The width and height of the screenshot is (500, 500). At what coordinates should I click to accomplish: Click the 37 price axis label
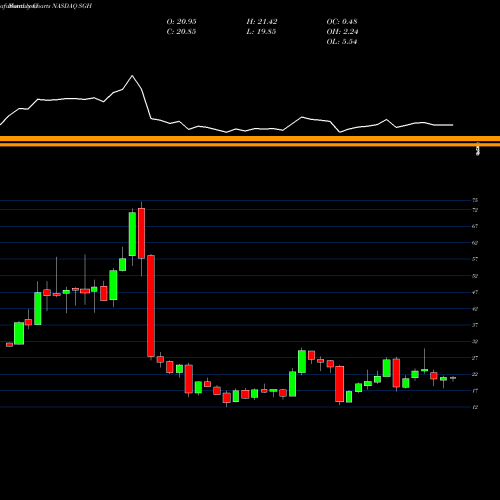[475, 325]
